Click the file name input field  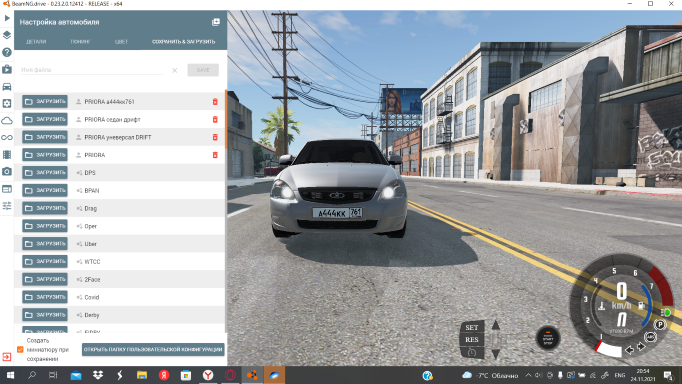[x=92, y=70]
